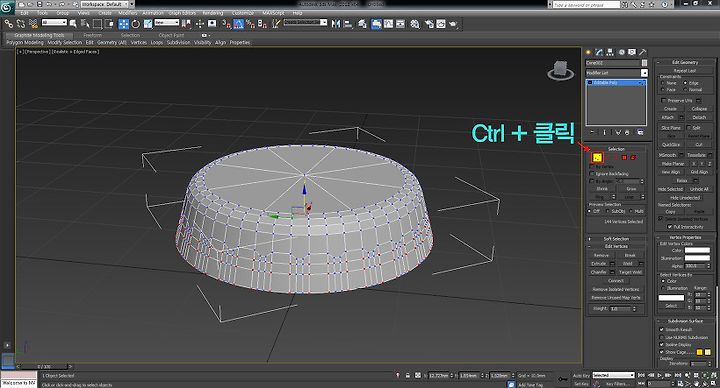Screen dimensions: 720x388
Task: Click the Configure Modifier Sets icon
Action: click(640, 132)
